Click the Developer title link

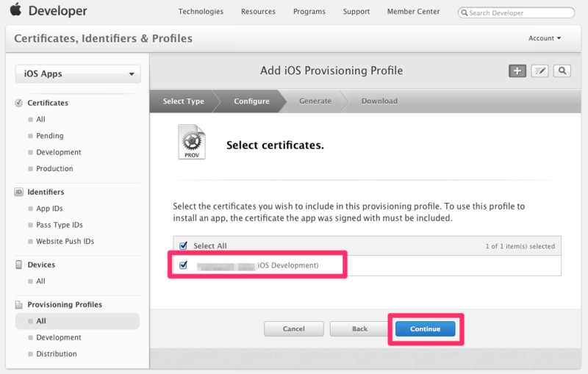coord(58,11)
